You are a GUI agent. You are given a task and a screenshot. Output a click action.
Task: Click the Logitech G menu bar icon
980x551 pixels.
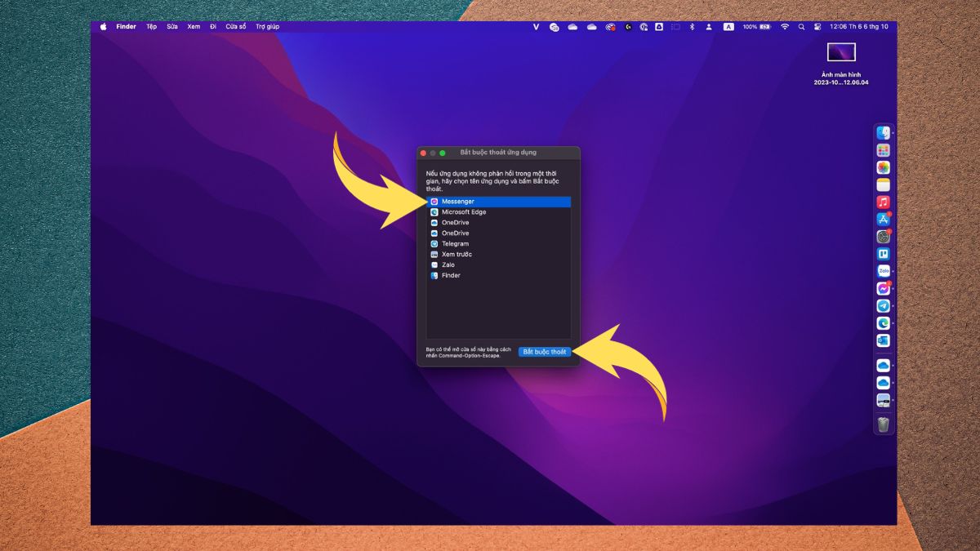tap(628, 27)
